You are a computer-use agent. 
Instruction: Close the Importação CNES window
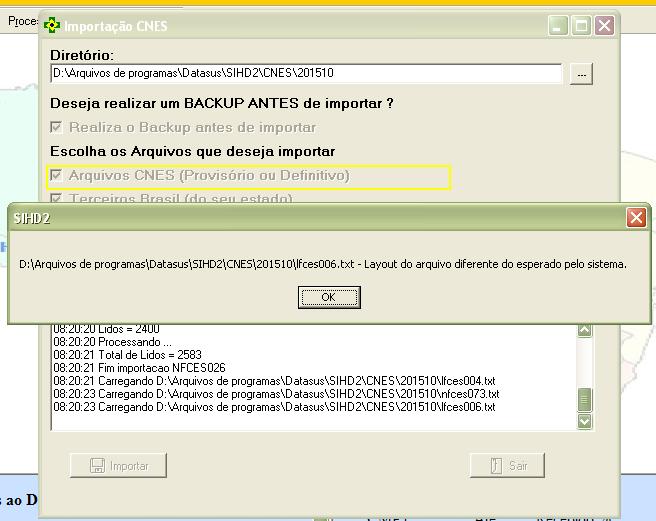604,26
